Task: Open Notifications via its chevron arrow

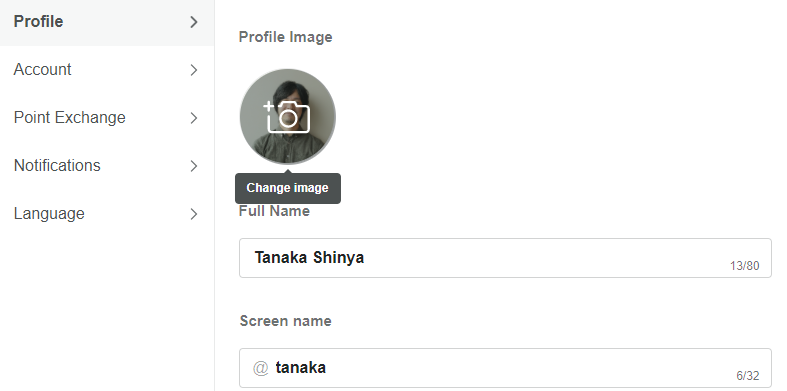Action: [x=194, y=166]
